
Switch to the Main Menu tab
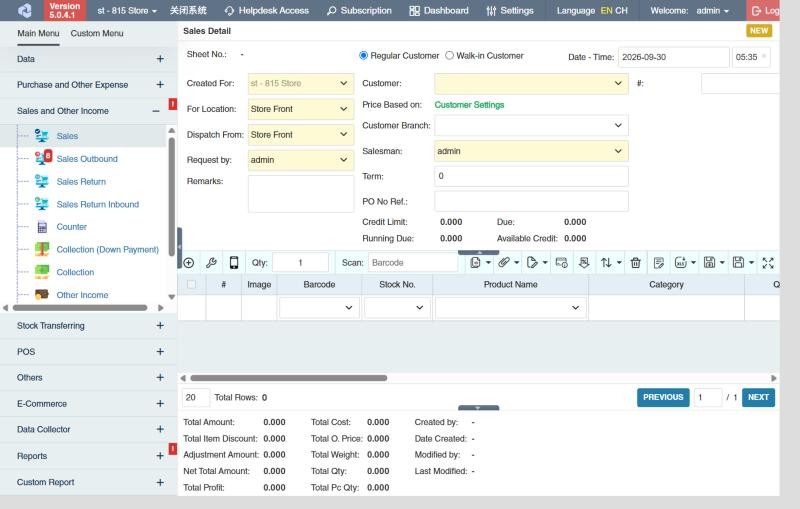point(38,33)
